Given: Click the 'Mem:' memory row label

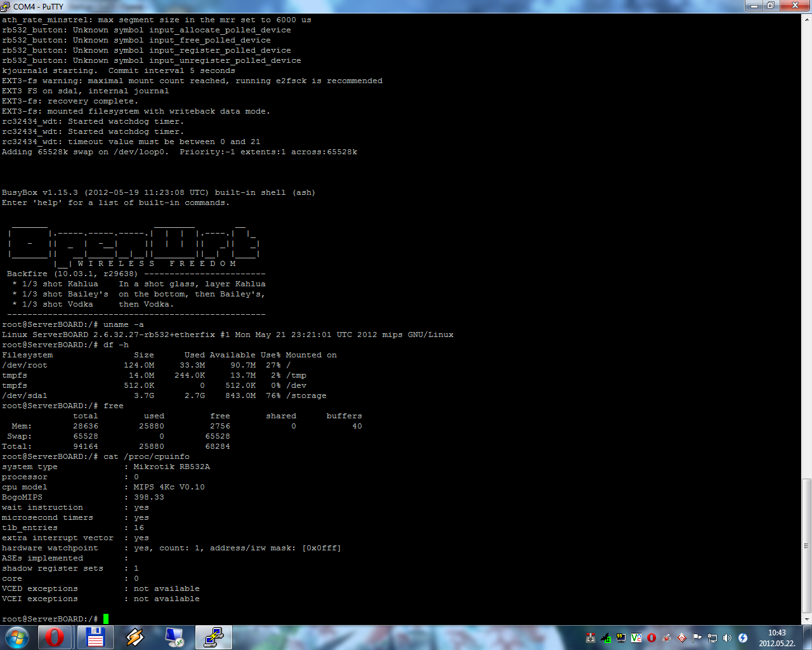Looking at the screenshot, I should point(22,426).
